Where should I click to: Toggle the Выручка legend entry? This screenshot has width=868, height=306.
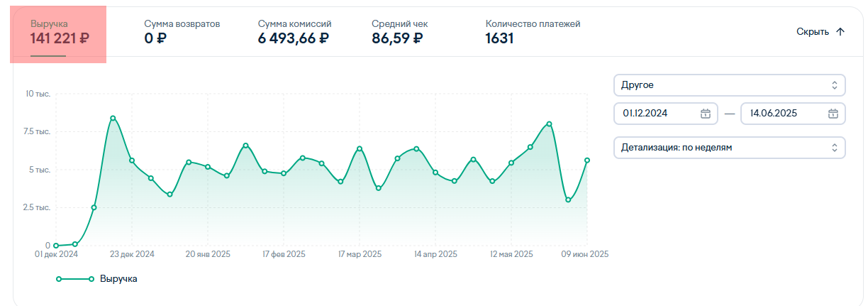[x=96, y=279]
